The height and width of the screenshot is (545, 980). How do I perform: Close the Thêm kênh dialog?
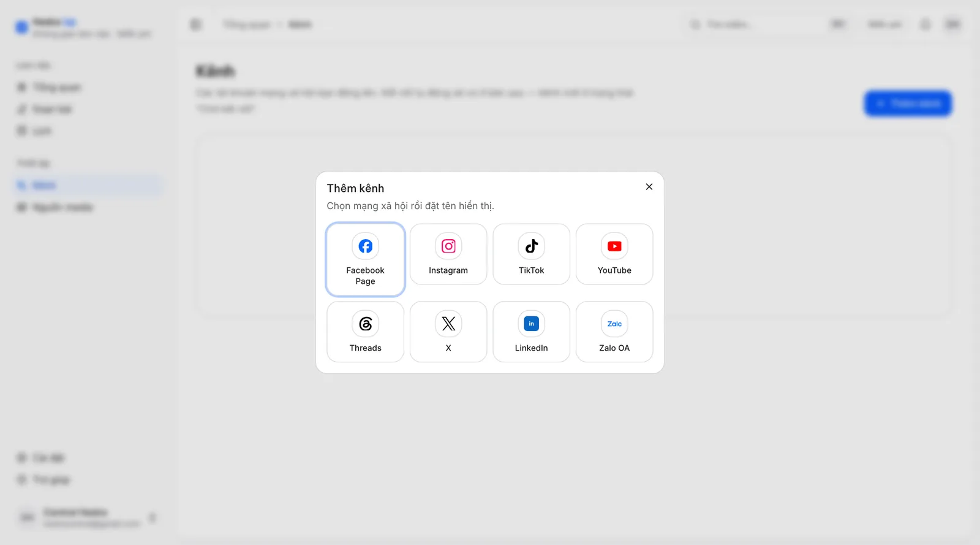tap(649, 187)
